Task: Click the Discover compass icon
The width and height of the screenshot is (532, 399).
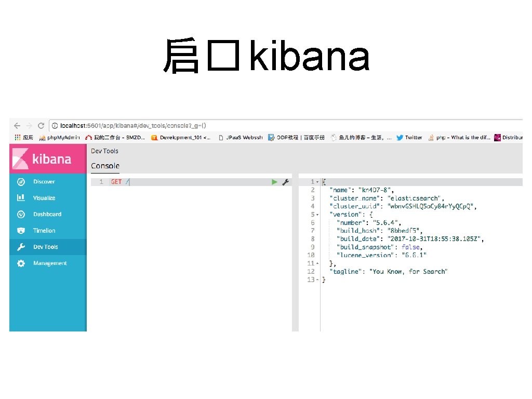Action: (x=21, y=182)
